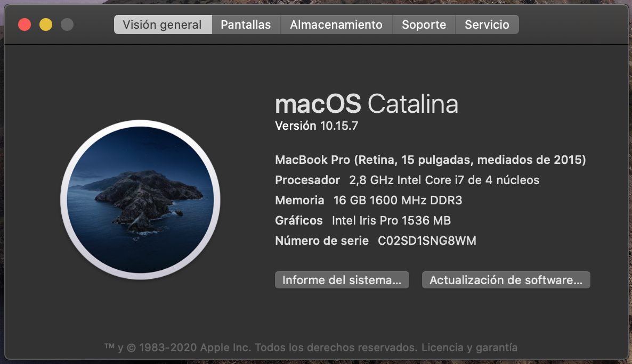Open the Licencia y garantía link
The width and height of the screenshot is (632, 364).
(469, 348)
